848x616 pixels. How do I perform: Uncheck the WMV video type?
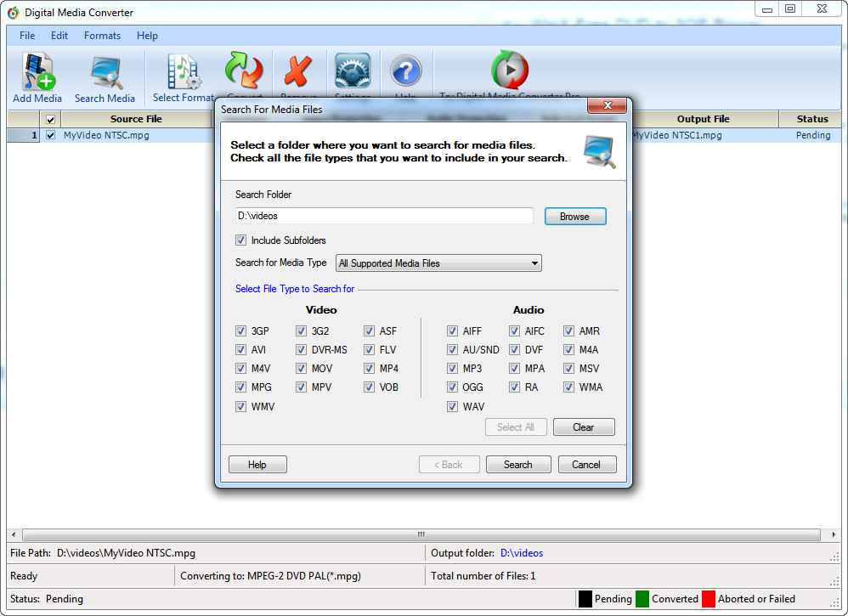point(240,407)
